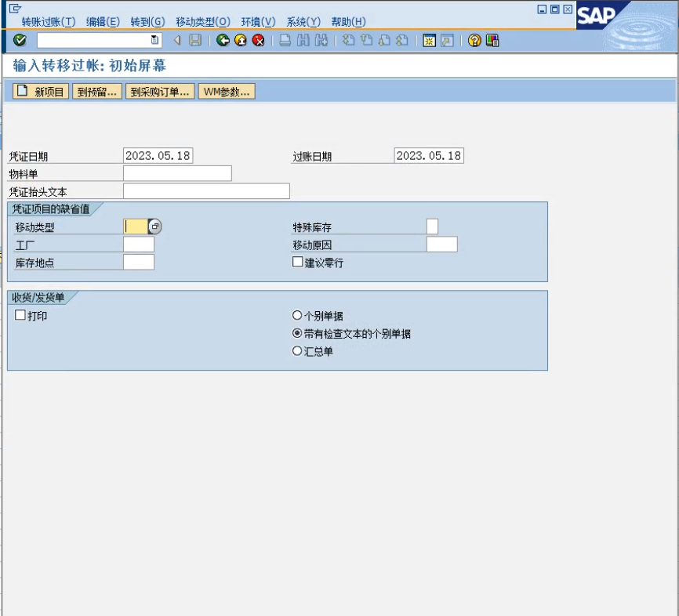Viewport: 679px width, 616px height.
Task: Click the 工厂 input field
Action: coord(139,245)
